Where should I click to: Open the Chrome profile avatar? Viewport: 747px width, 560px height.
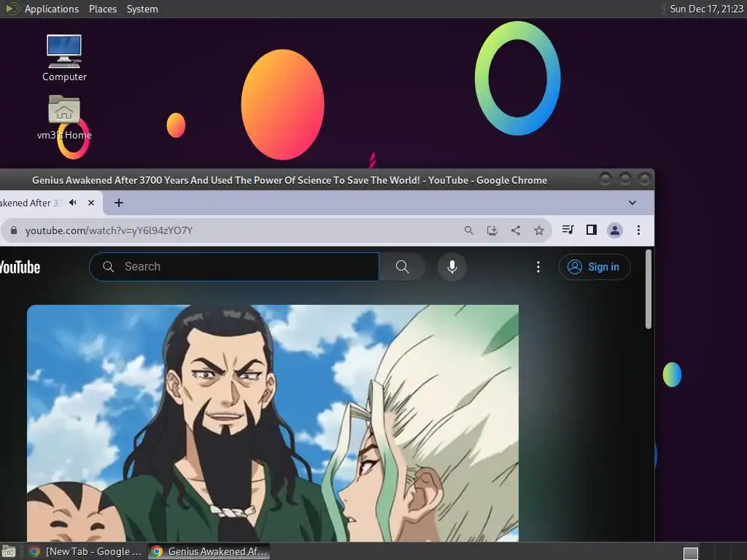tap(615, 230)
